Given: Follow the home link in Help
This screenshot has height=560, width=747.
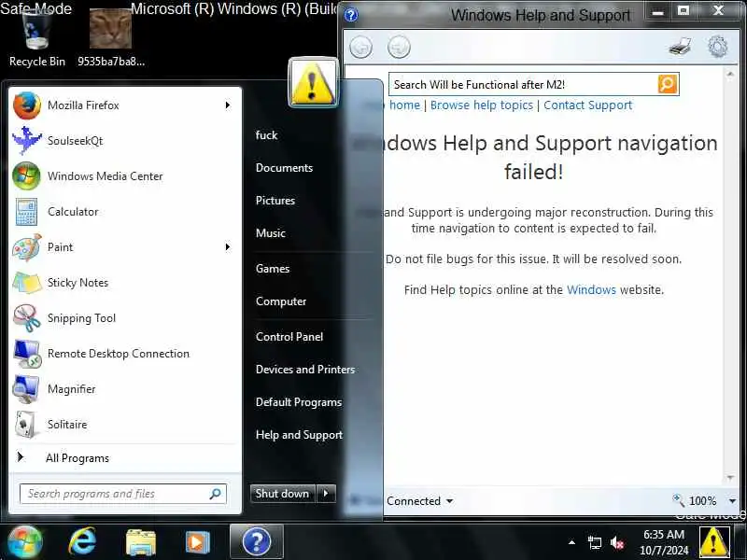Looking at the screenshot, I should [x=404, y=105].
